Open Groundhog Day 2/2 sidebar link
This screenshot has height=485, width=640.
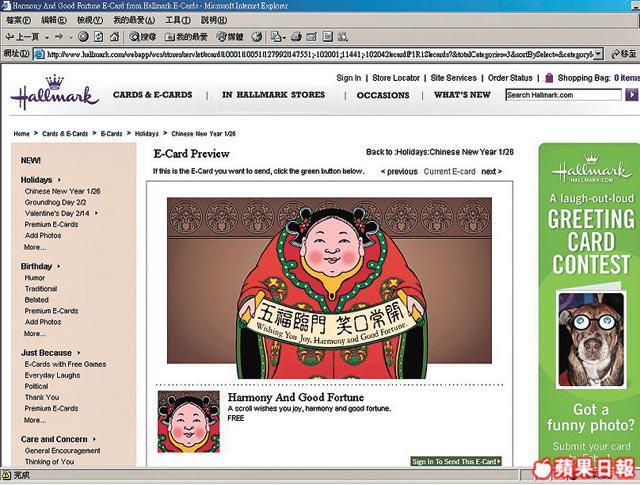click(56, 202)
